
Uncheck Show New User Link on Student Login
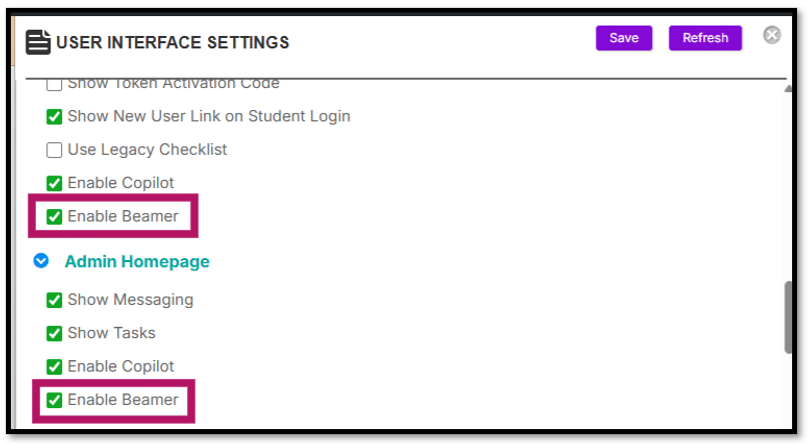tap(54, 117)
